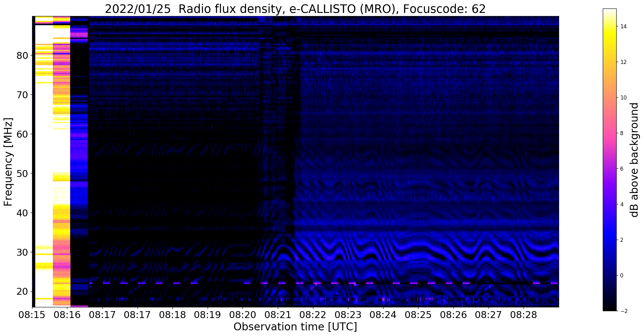The image size is (644, 336).
Task: Click the 70 MHz tick label
Action: click(22, 95)
